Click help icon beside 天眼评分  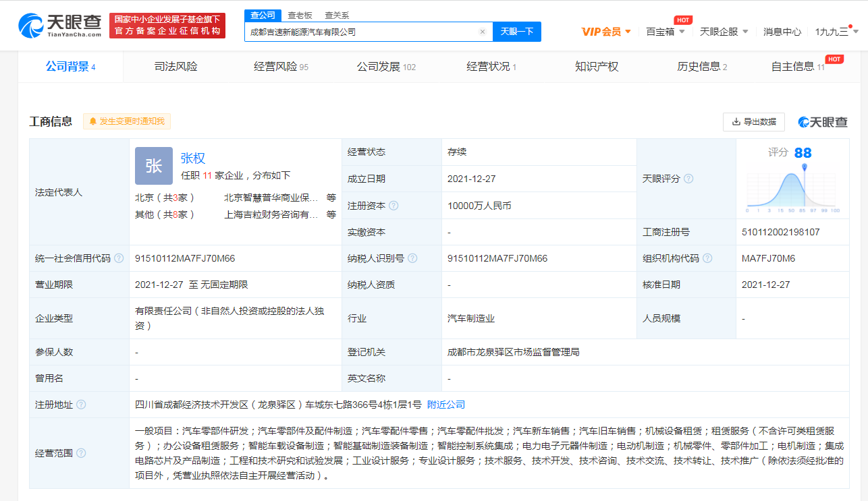688,179
